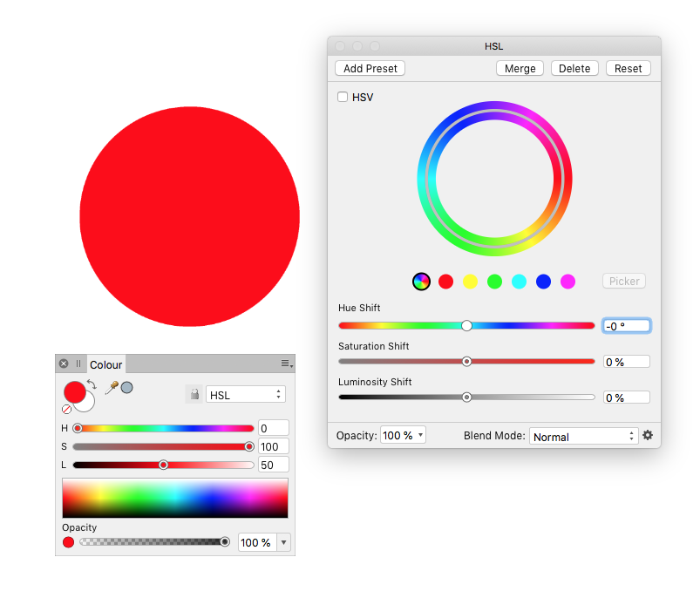Click the HSL dialog title bar text
The height and width of the screenshot is (598, 700).
pyautogui.click(x=493, y=46)
